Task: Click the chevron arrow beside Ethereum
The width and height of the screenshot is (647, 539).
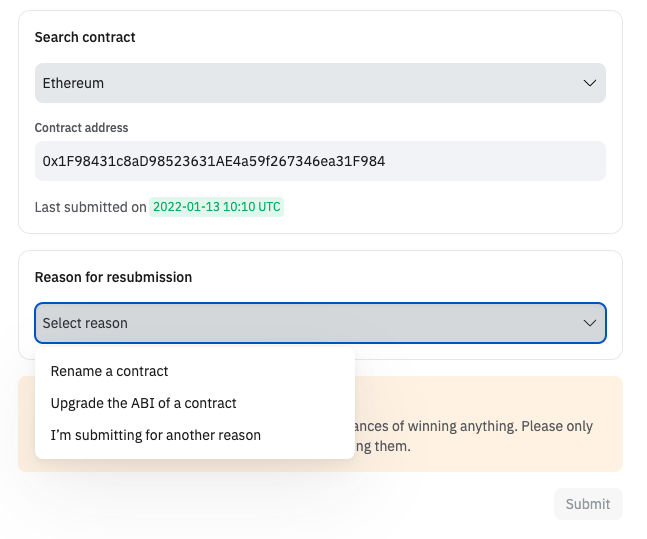Action: tap(590, 83)
